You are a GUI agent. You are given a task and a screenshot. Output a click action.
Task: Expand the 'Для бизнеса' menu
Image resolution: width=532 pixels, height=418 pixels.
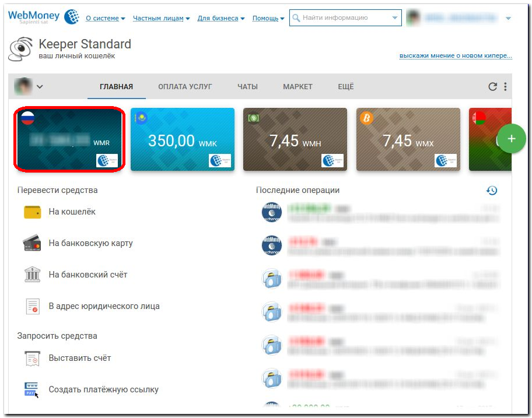(221, 18)
